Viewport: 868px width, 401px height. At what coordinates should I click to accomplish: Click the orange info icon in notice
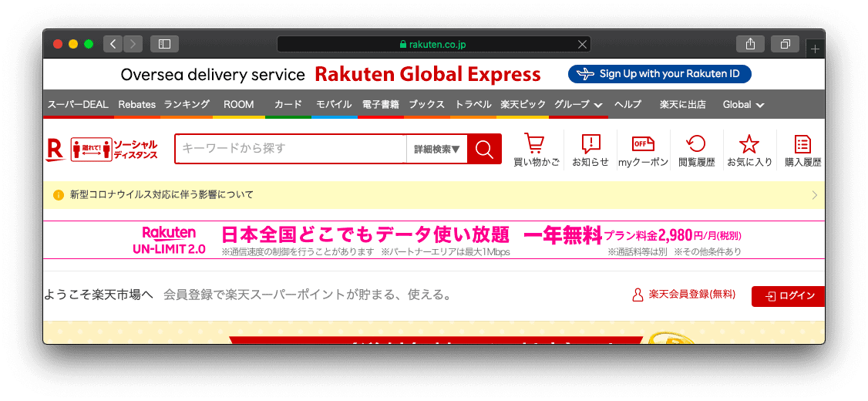pyautogui.click(x=59, y=195)
